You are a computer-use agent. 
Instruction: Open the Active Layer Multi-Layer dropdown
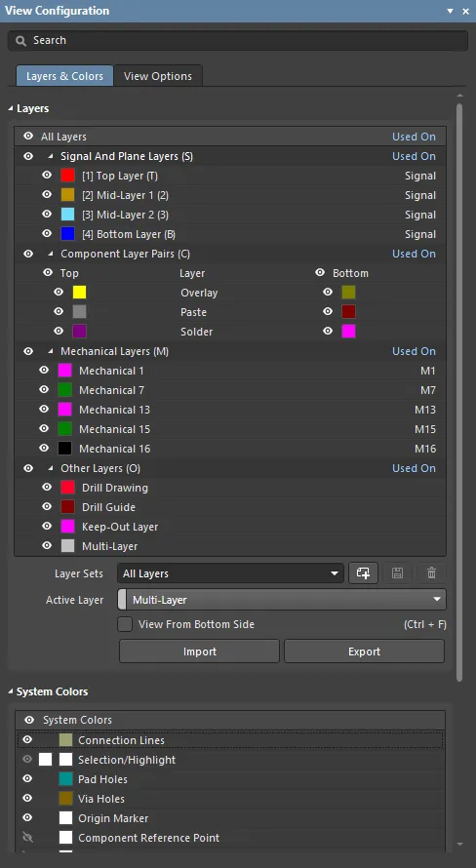click(x=282, y=600)
